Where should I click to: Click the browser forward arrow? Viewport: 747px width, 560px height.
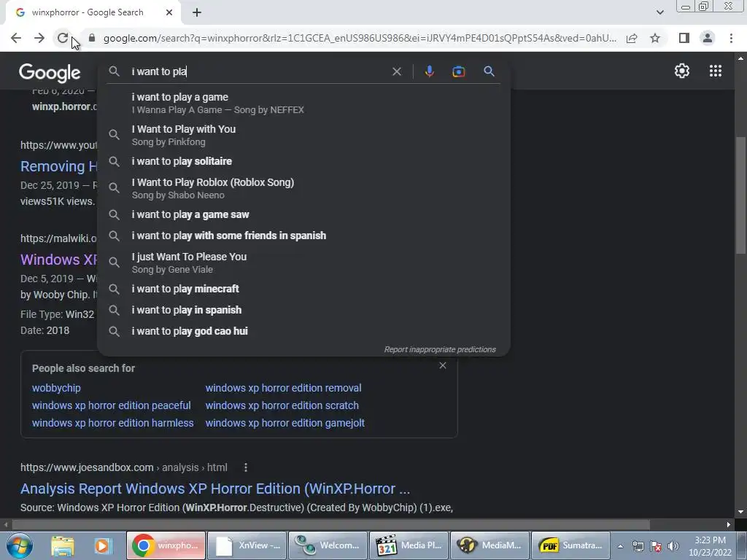point(39,38)
